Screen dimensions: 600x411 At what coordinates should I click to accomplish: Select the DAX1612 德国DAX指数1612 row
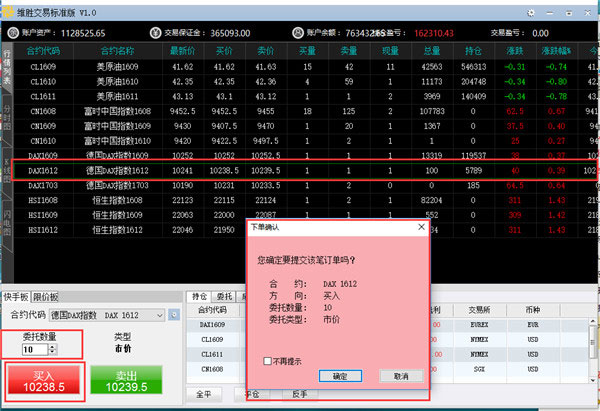305,170
